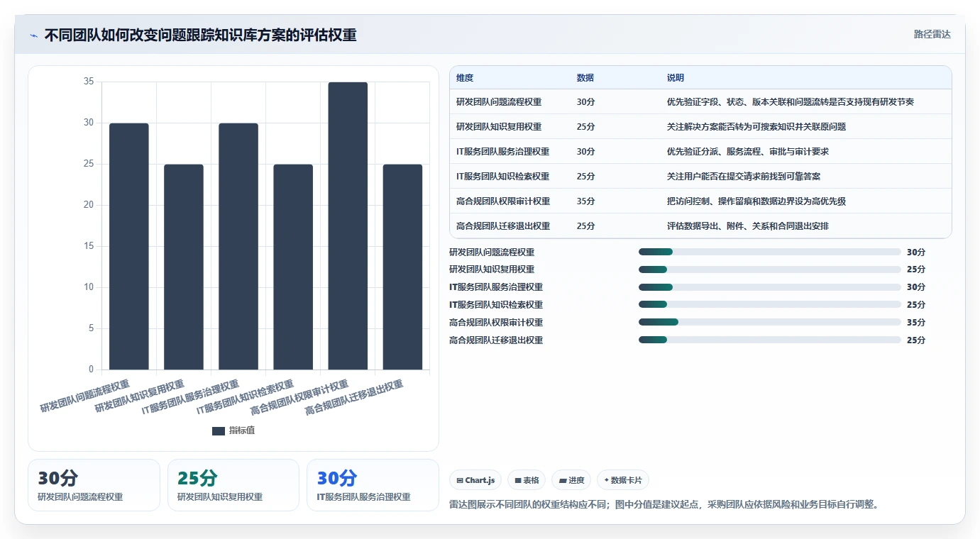This screenshot has height=539, width=980.
Task: Click the IT服务团队知识检索权重 progress bar
Action: (770, 305)
